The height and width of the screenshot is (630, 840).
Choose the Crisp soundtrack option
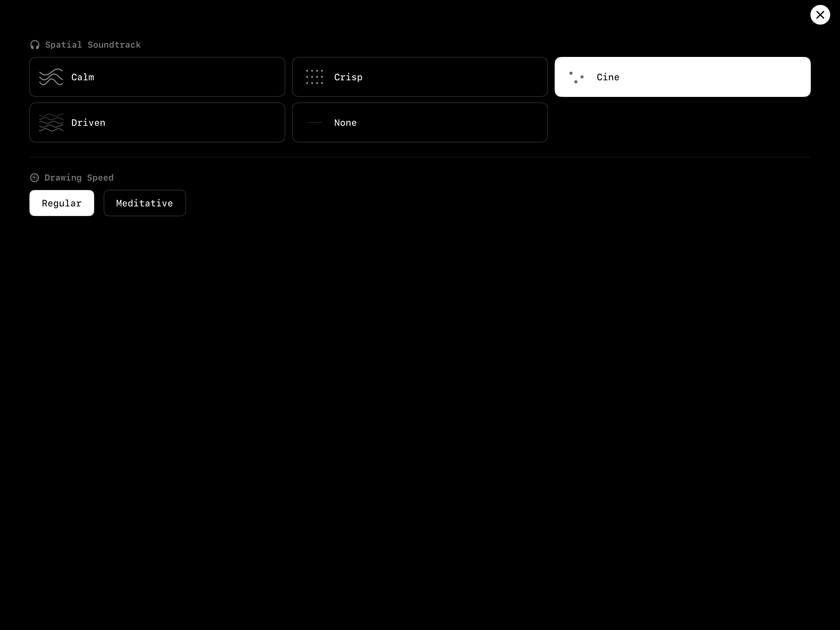coord(420,77)
